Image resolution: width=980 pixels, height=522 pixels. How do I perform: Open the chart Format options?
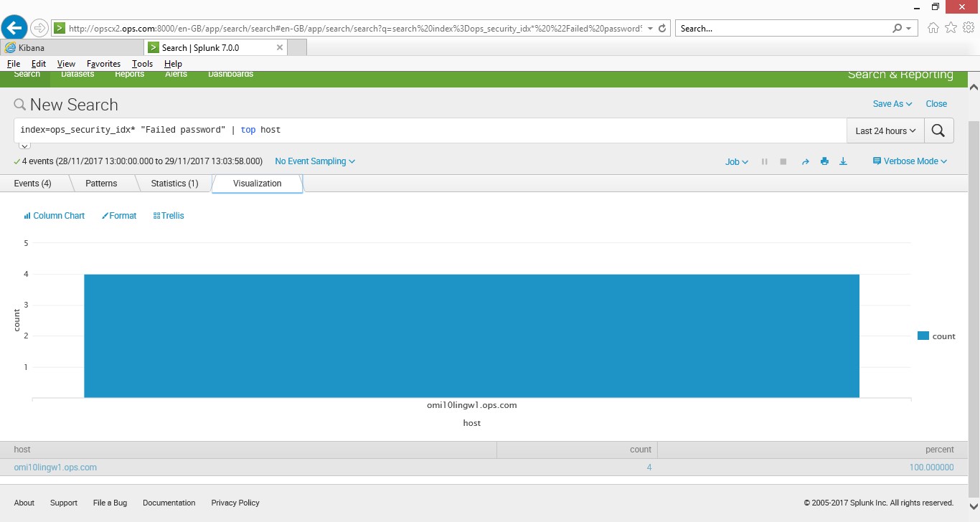tap(119, 215)
